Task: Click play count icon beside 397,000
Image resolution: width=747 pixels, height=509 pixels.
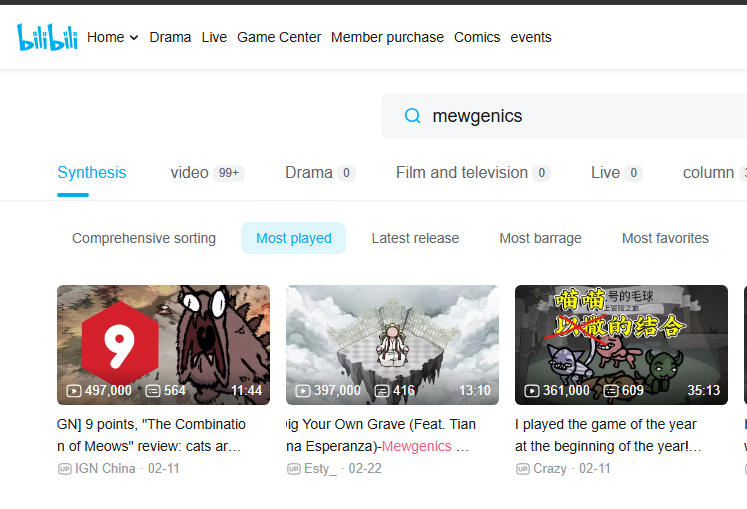Action: coord(303,391)
